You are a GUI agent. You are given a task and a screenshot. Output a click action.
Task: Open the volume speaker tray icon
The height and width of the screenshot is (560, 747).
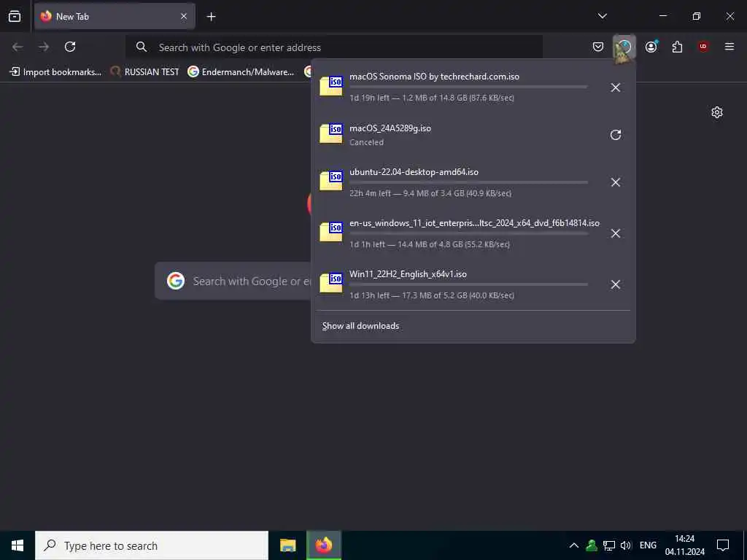(626, 545)
